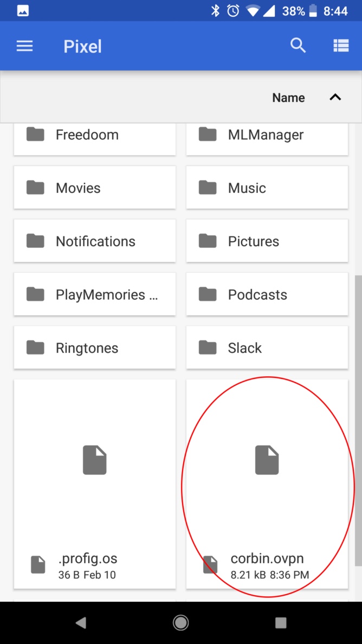Open the Ringtones folder

(x=95, y=347)
